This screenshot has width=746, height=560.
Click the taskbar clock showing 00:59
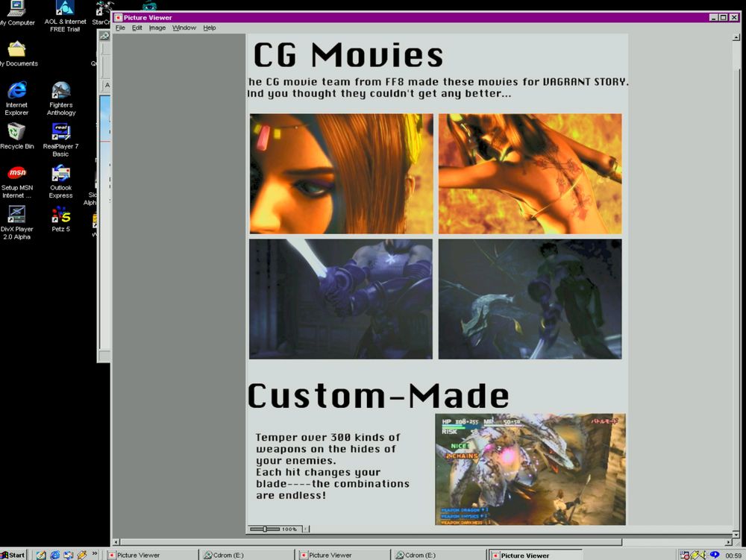[733, 556]
